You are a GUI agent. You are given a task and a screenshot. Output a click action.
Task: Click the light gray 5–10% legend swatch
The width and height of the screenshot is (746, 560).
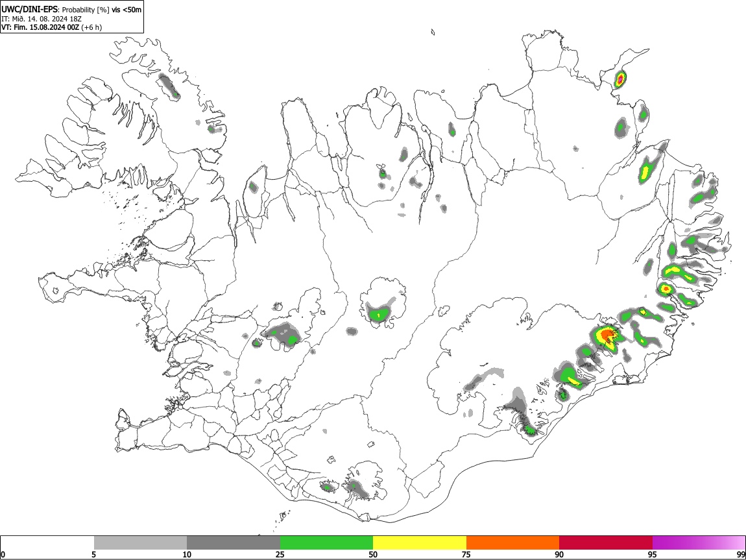(140, 543)
